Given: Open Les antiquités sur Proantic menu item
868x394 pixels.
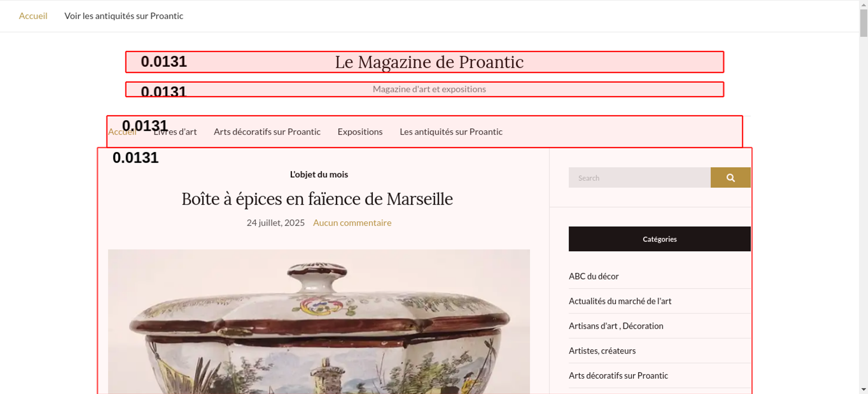Looking at the screenshot, I should click(451, 131).
